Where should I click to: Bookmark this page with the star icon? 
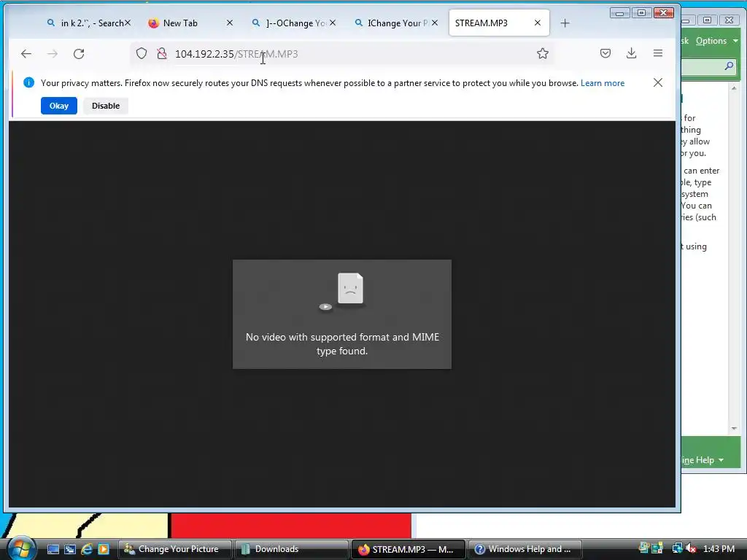click(x=543, y=53)
